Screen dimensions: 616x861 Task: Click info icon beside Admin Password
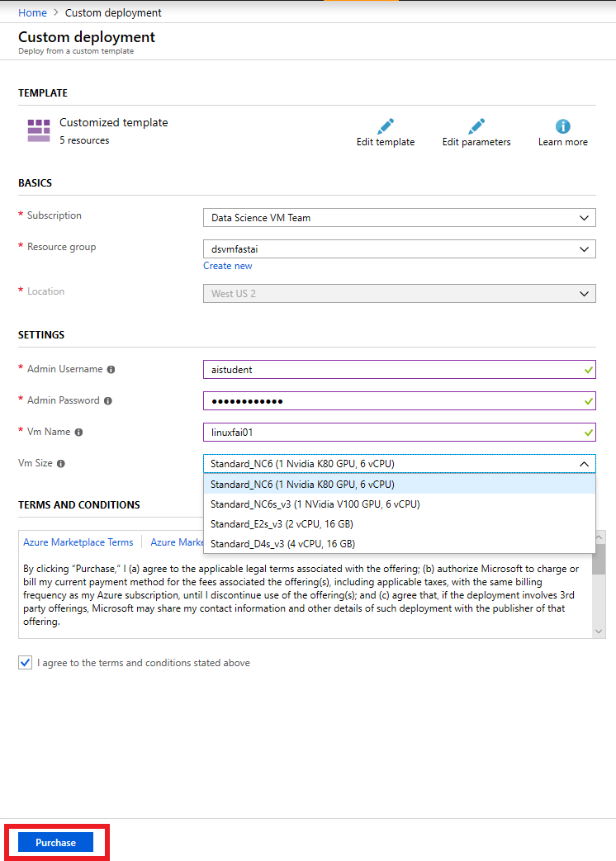coord(107,401)
